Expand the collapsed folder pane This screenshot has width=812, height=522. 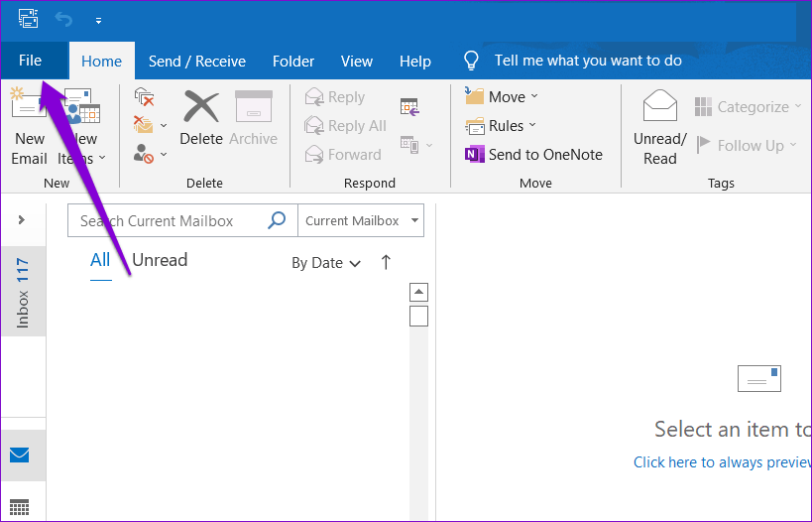click(x=22, y=219)
